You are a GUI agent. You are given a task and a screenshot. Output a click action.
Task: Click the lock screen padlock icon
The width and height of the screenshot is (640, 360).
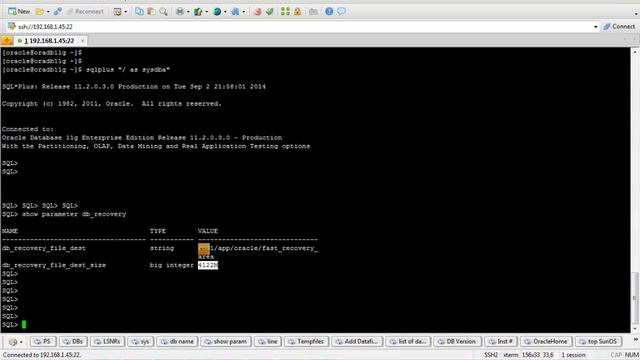[x=298, y=11]
